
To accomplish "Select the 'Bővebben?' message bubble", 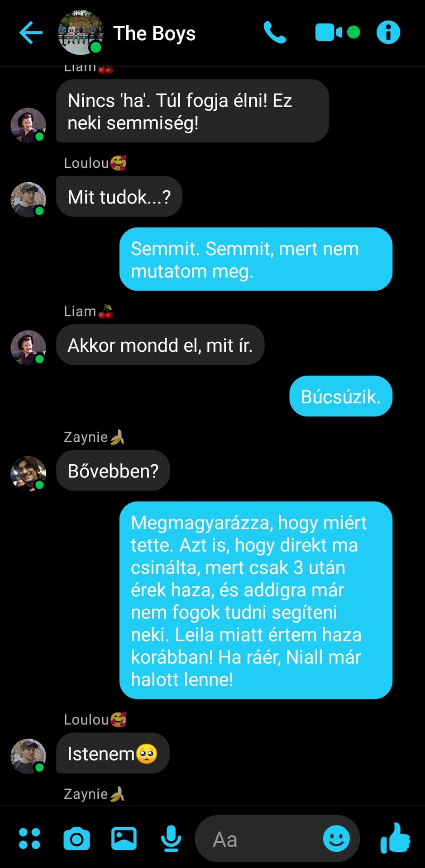I will (113, 471).
